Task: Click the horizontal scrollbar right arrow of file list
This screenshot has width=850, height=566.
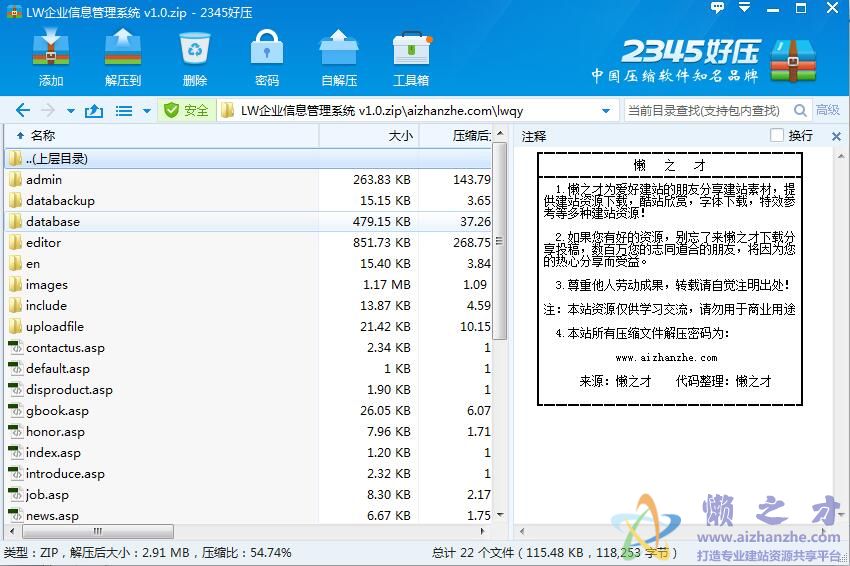Action: click(x=482, y=531)
